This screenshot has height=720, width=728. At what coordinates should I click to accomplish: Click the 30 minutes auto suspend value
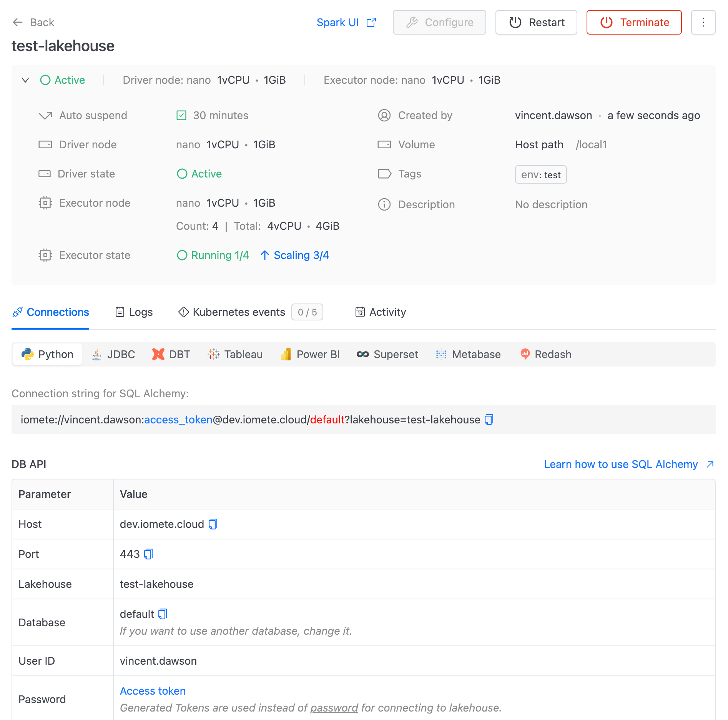click(221, 115)
